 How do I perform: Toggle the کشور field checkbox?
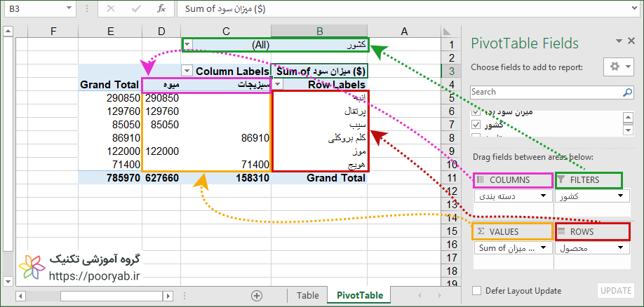point(476,124)
